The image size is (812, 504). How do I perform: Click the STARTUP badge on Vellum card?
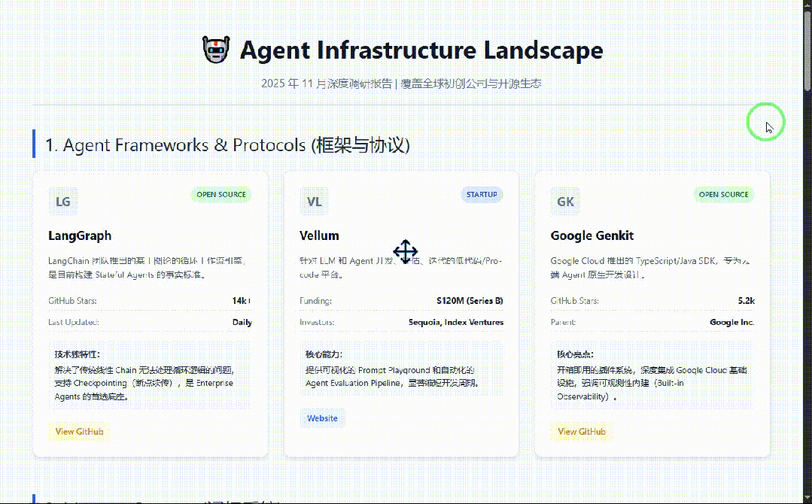click(x=482, y=195)
